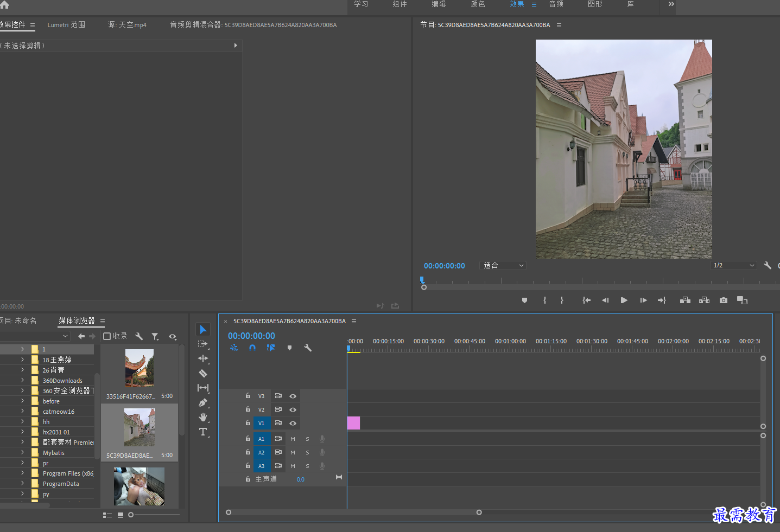Switch to Assembly workspace tab
This screenshot has width=780, height=532.
399,4
